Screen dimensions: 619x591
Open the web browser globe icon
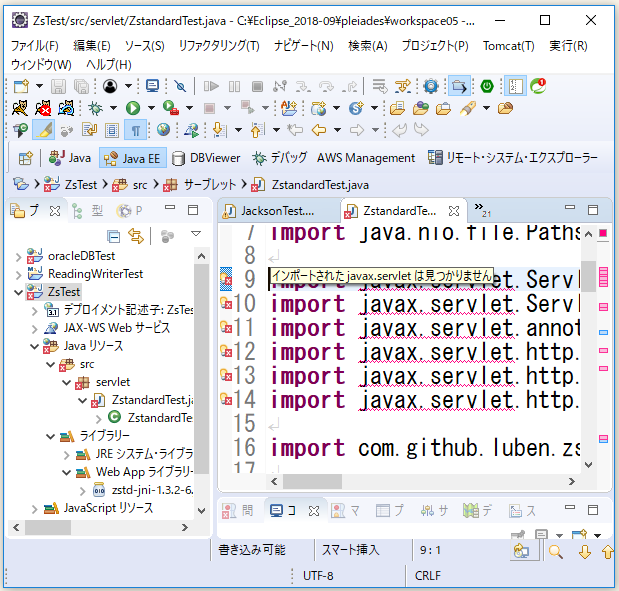coord(163,129)
